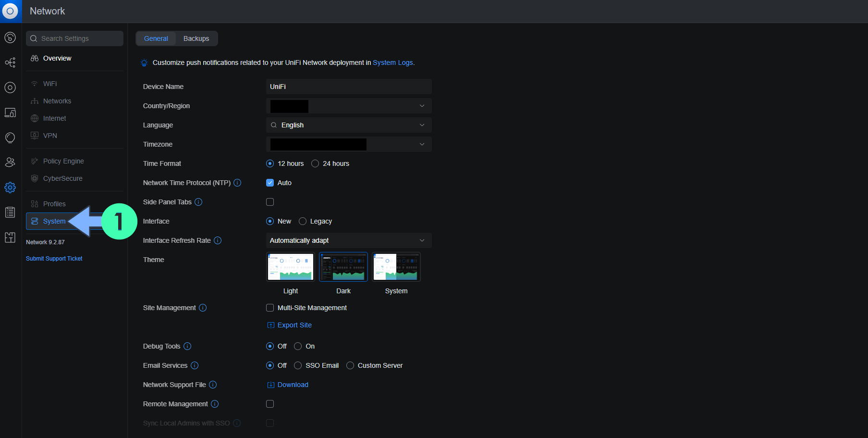The width and height of the screenshot is (868, 438).
Task: Open Internet settings section
Action: click(x=74, y=118)
